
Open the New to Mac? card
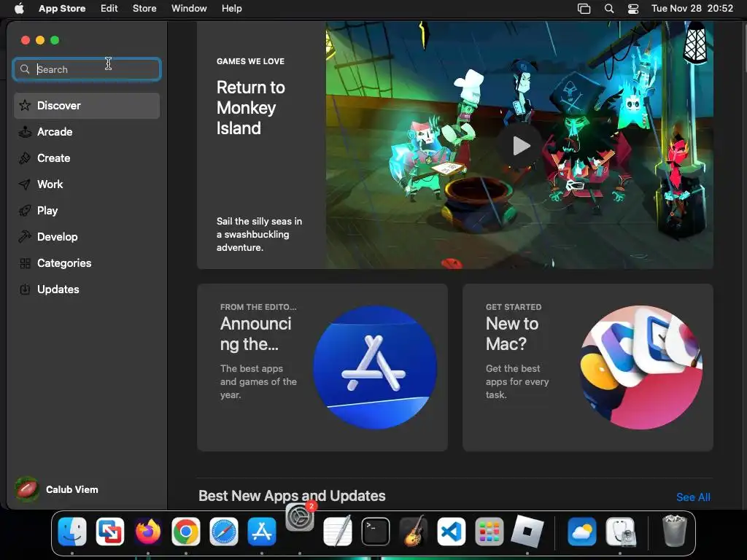tap(588, 367)
